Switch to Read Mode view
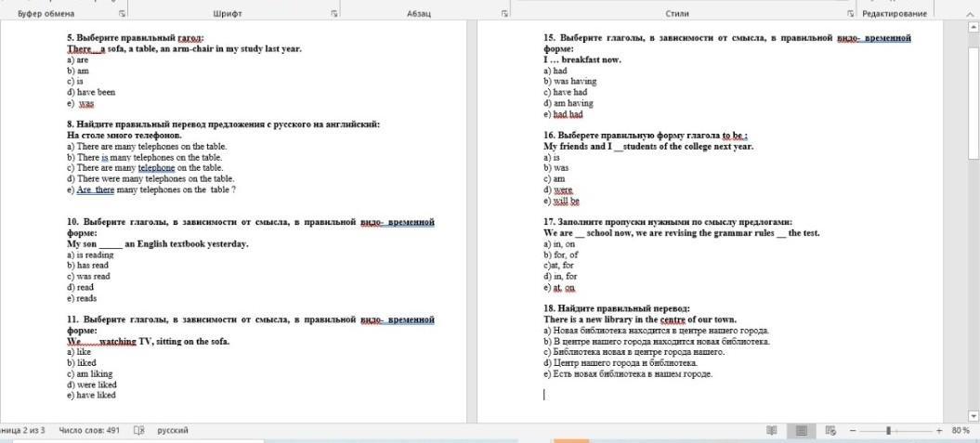 (x=771, y=431)
